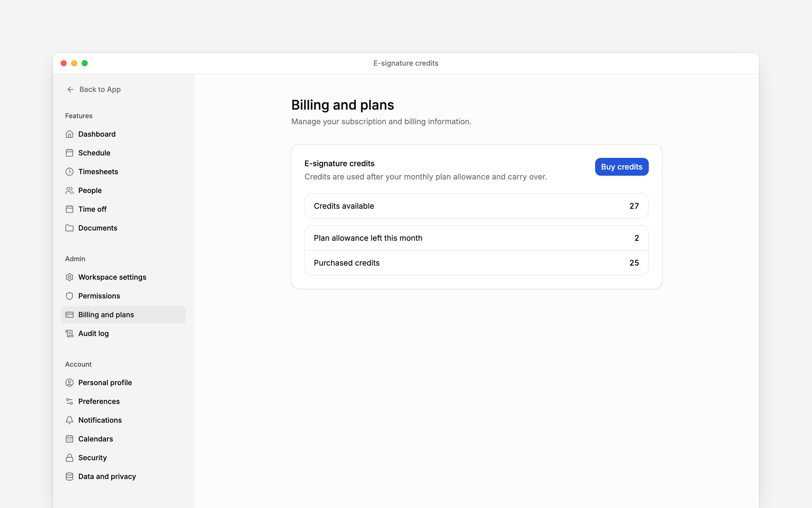This screenshot has height=508, width=812.
Task: Click the Purchased credits row
Action: click(476, 263)
